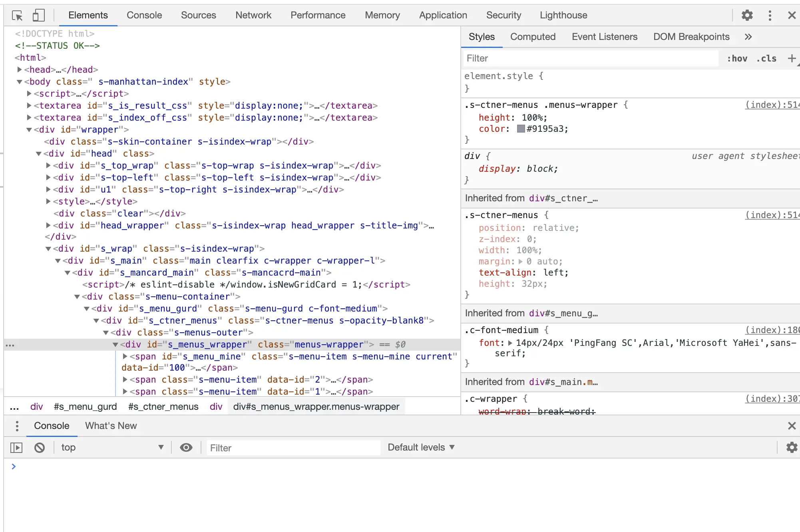
Task: Switch to the Network tab
Action: pyautogui.click(x=253, y=15)
